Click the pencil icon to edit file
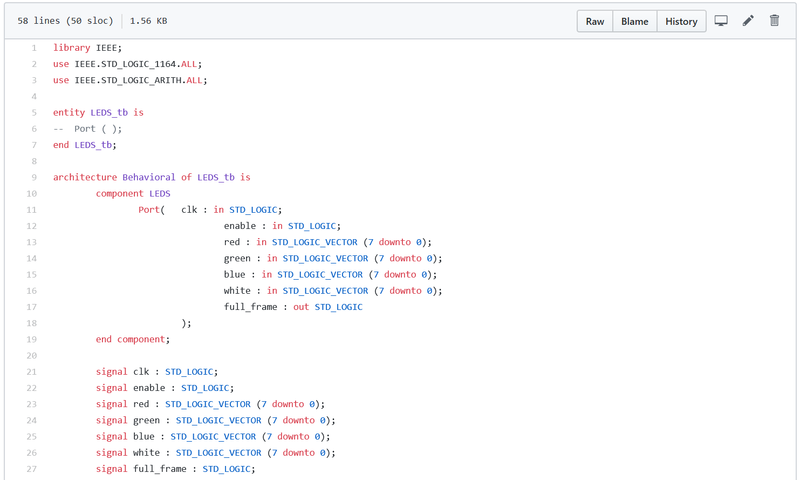 748,21
